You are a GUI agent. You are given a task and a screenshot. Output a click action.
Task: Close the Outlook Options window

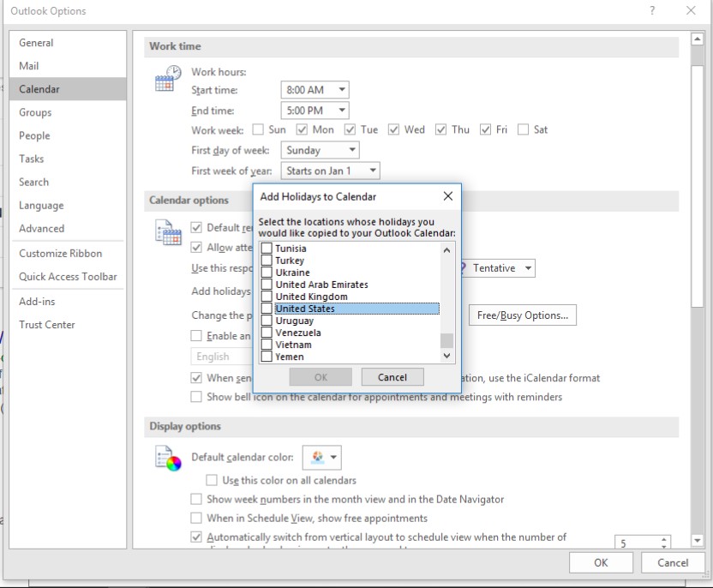(x=691, y=10)
